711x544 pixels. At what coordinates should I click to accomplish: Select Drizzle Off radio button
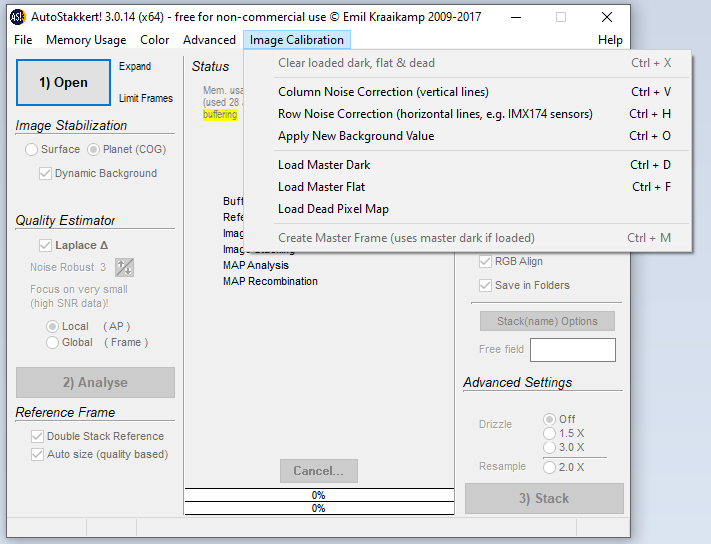(550, 419)
